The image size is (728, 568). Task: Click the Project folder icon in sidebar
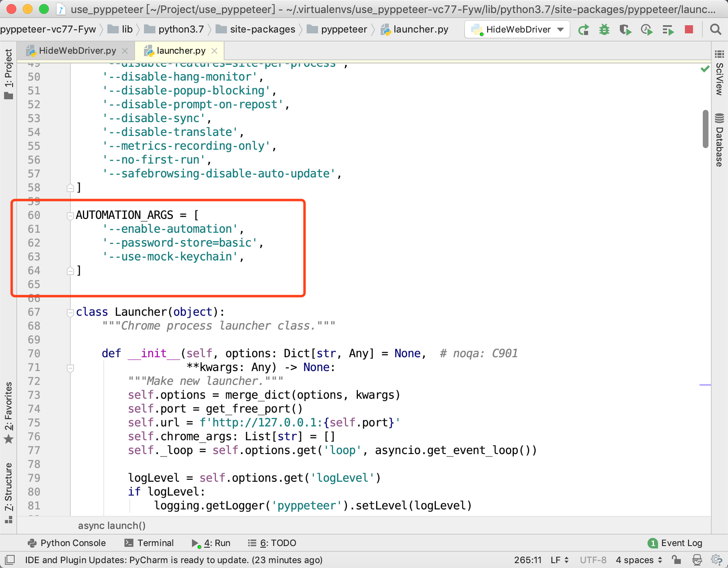(x=9, y=96)
